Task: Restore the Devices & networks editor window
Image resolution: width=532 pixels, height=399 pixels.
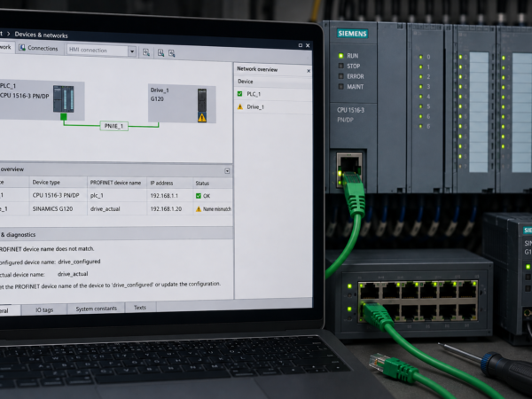Action: tap(301, 45)
